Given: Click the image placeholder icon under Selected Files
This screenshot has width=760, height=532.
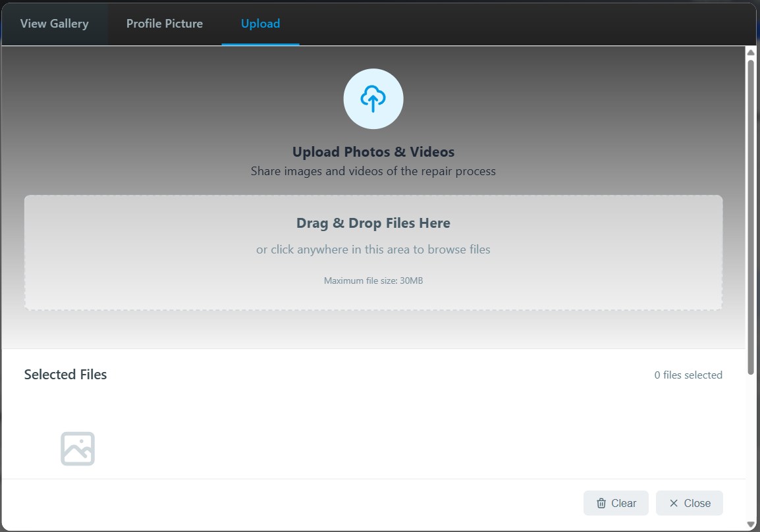Looking at the screenshot, I should tap(77, 448).
